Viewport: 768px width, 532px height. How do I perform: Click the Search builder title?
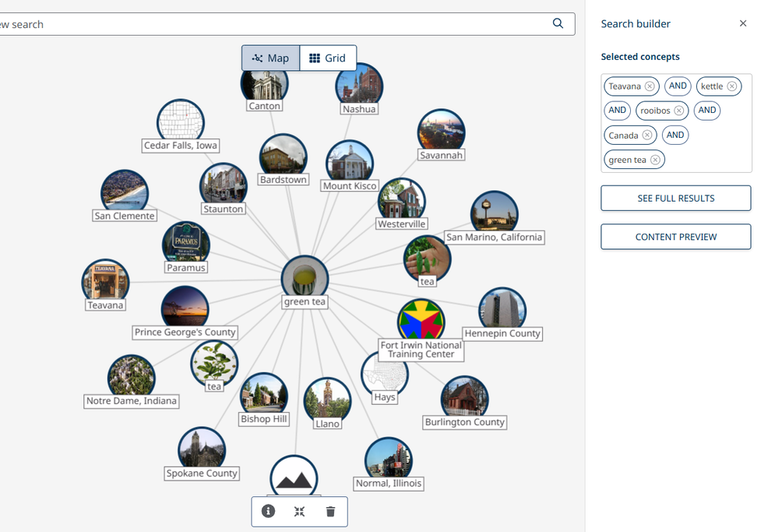[636, 24]
